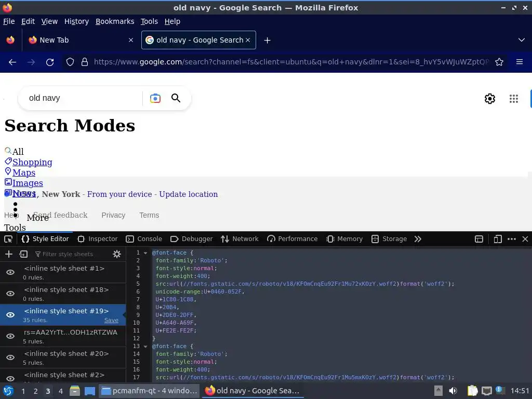Open the Google apps grid
The height and width of the screenshot is (399, 532).
coord(514,99)
